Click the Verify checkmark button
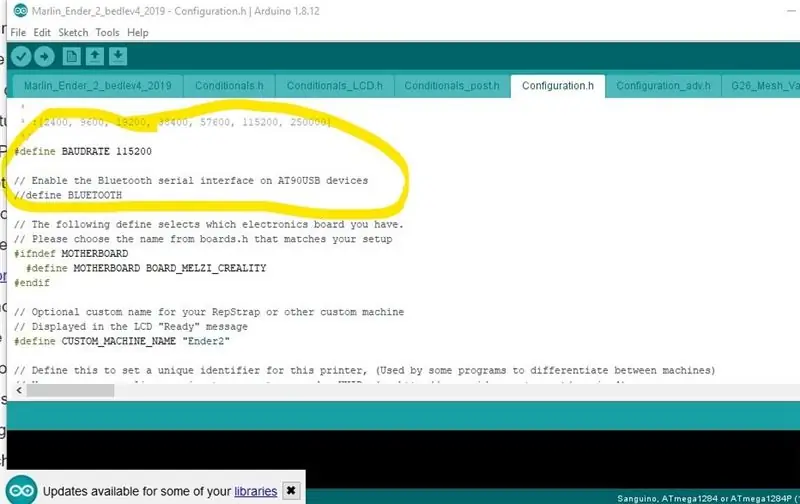 (x=21, y=56)
